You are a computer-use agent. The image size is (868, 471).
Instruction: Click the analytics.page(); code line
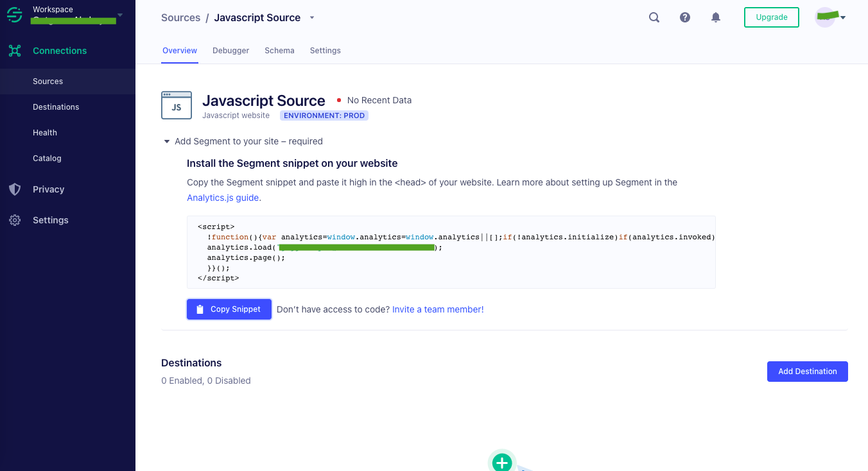coord(246,257)
